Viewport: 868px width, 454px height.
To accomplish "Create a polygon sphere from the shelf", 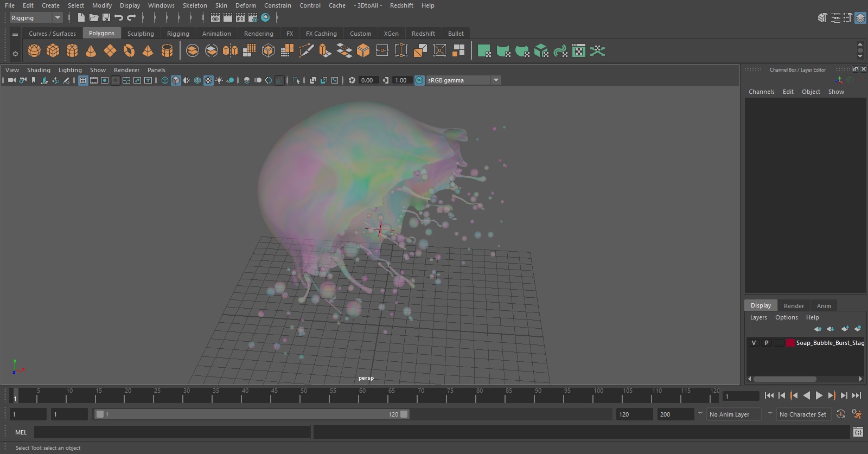I will click(34, 51).
